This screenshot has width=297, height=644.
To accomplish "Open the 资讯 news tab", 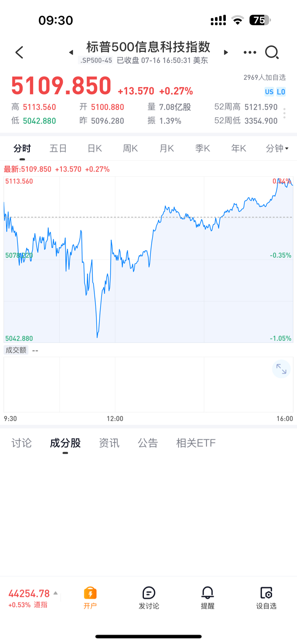I will coord(109,443).
